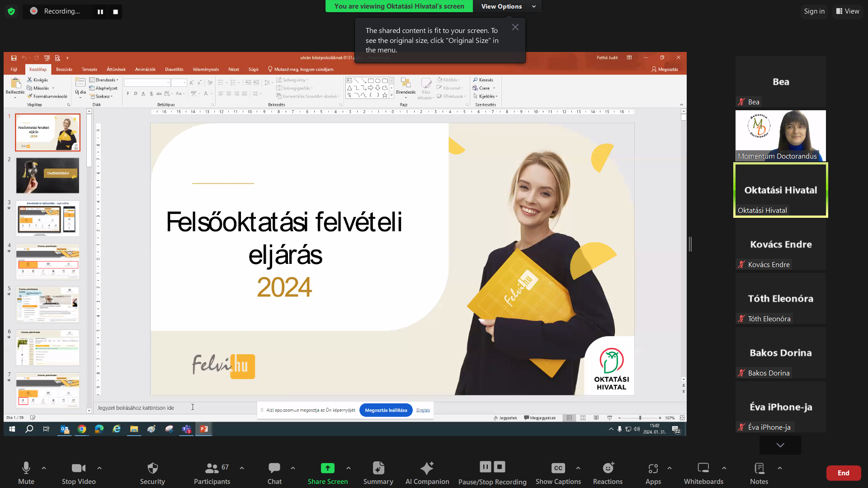Image resolution: width=868 pixels, height=488 pixels.
Task: Adjust the zoom slider in the status bar
Action: (x=640, y=418)
